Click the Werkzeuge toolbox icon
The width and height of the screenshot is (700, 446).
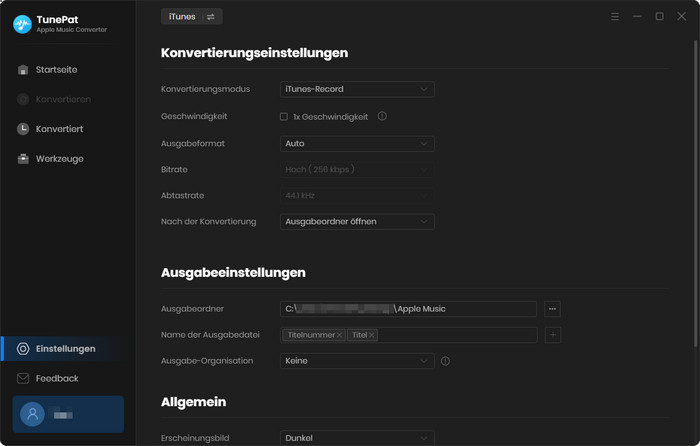point(23,159)
